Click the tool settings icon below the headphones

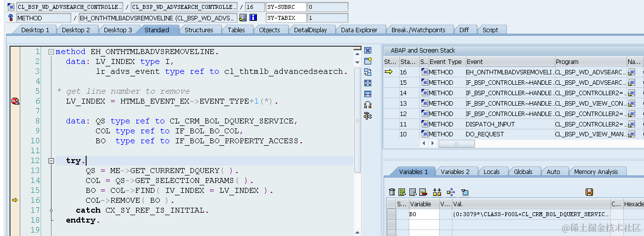pos(368,116)
